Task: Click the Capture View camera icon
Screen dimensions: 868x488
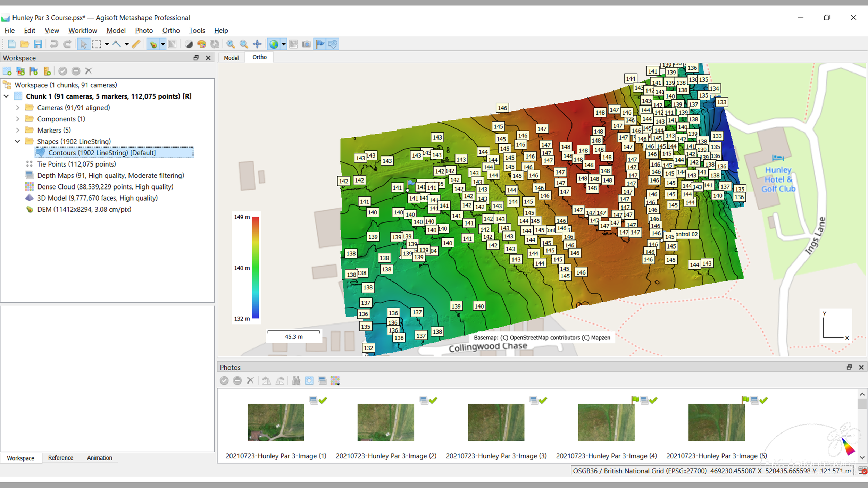Action: tap(306, 44)
